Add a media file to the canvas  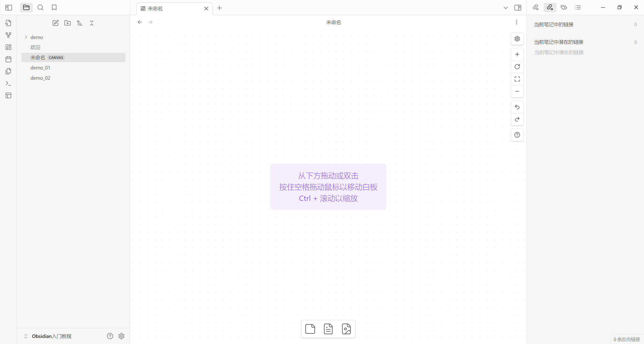346,329
